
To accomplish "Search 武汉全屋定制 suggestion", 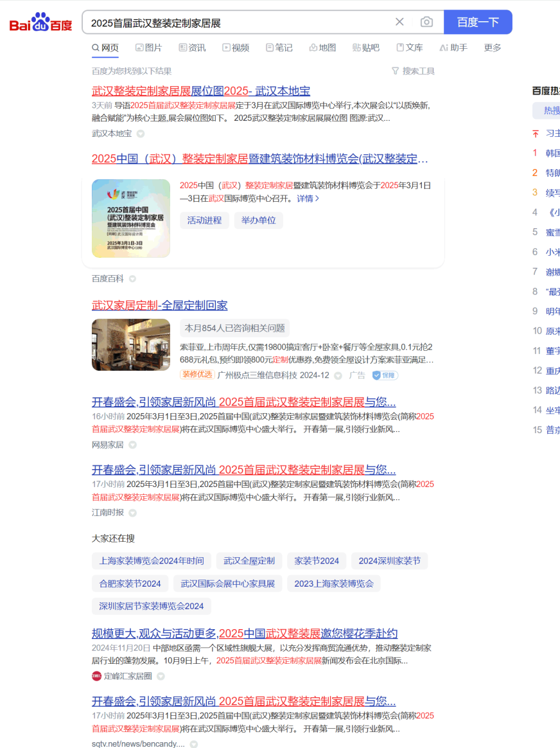I will click(249, 561).
